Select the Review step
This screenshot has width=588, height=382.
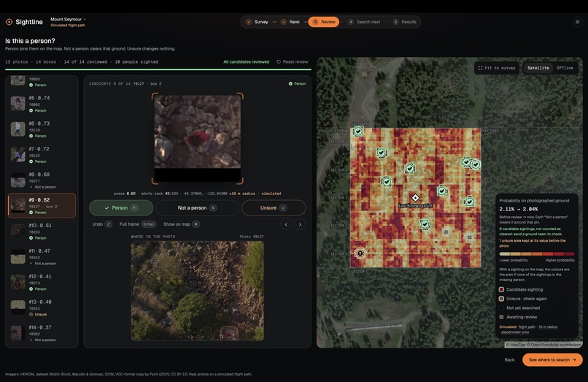click(324, 22)
